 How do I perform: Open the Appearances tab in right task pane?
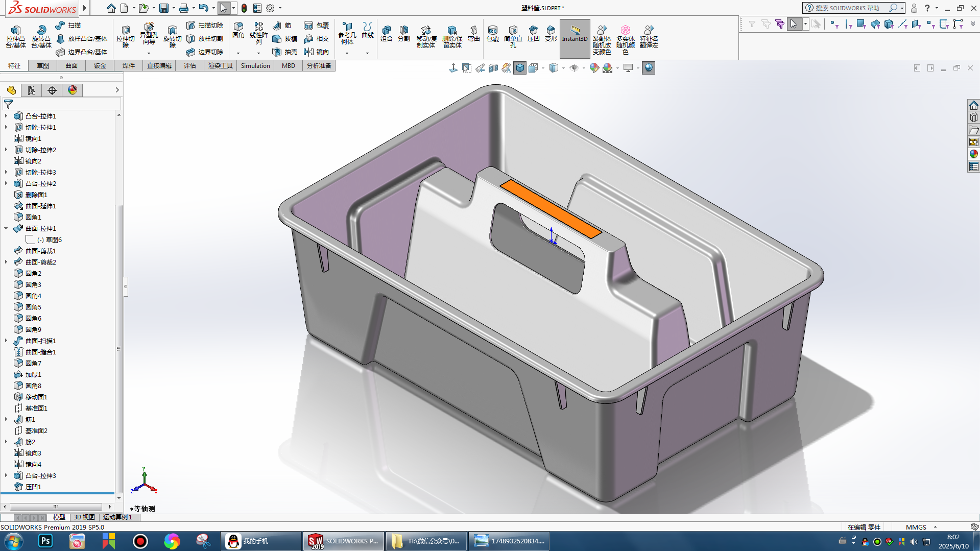pos(974,154)
